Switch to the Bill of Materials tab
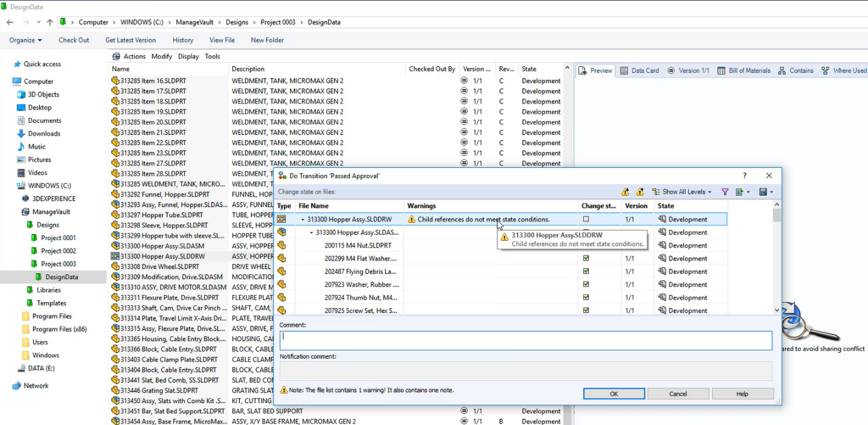868x425 pixels. click(744, 71)
